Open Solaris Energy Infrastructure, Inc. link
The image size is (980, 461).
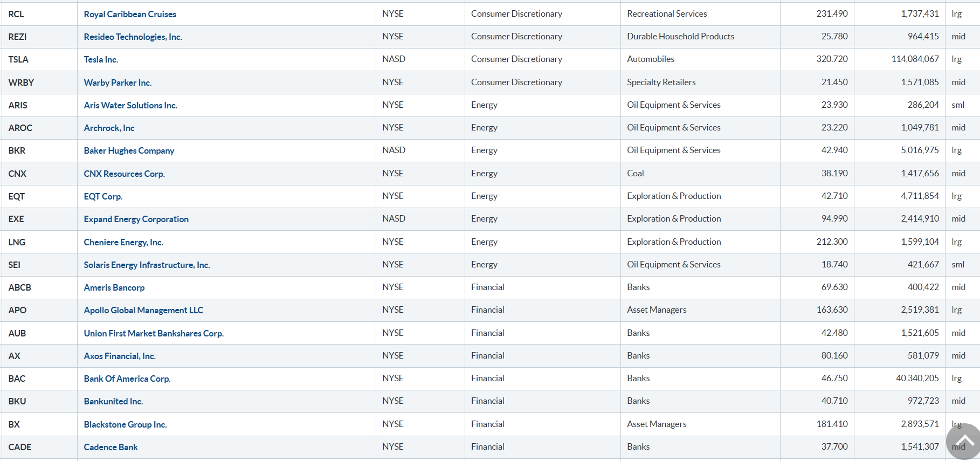(147, 265)
